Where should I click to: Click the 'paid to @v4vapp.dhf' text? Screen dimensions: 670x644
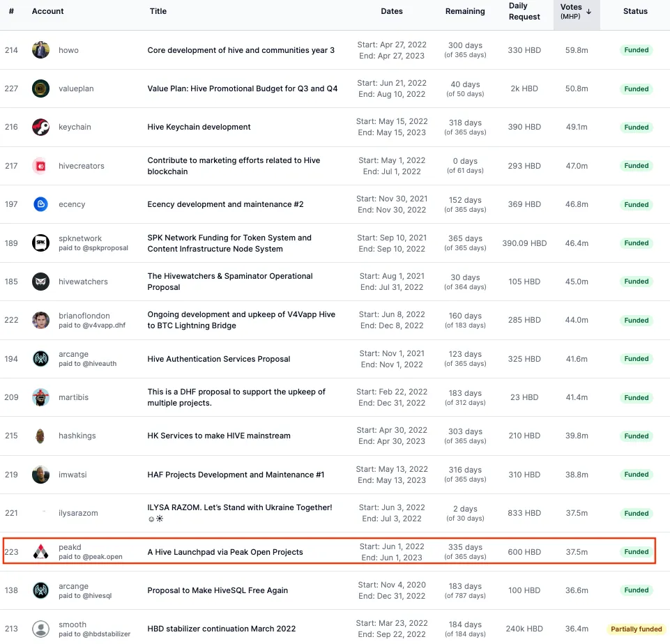tap(92, 325)
